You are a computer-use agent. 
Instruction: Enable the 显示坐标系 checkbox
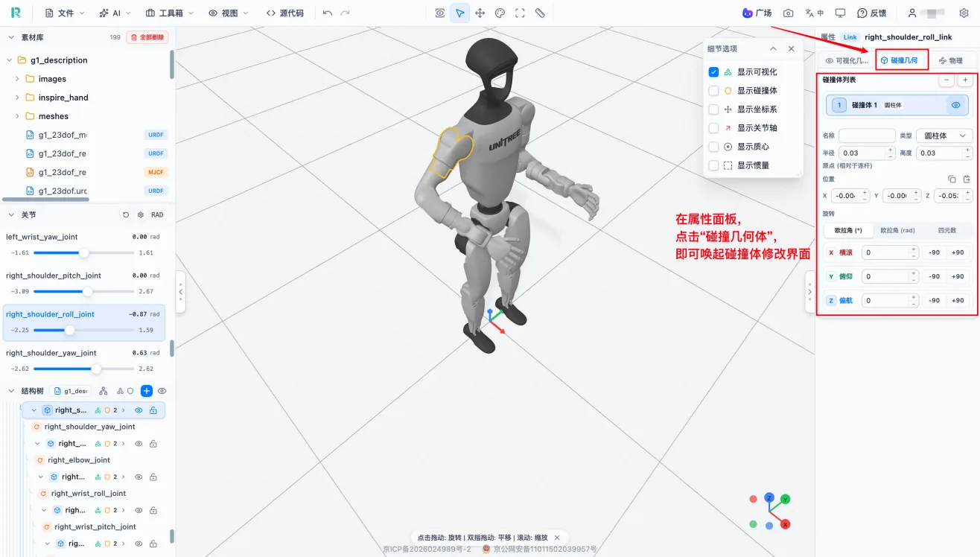[x=713, y=109]
